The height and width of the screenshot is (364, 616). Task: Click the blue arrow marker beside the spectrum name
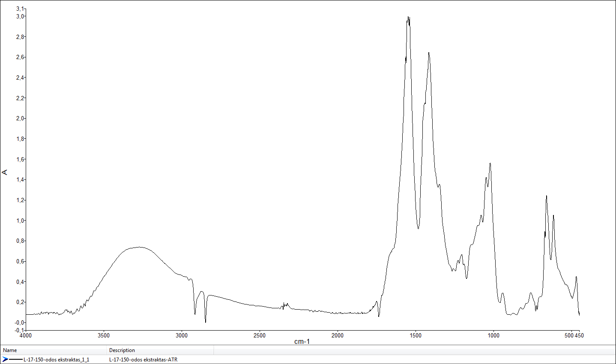pyautogui.click(x=5, y=359)
